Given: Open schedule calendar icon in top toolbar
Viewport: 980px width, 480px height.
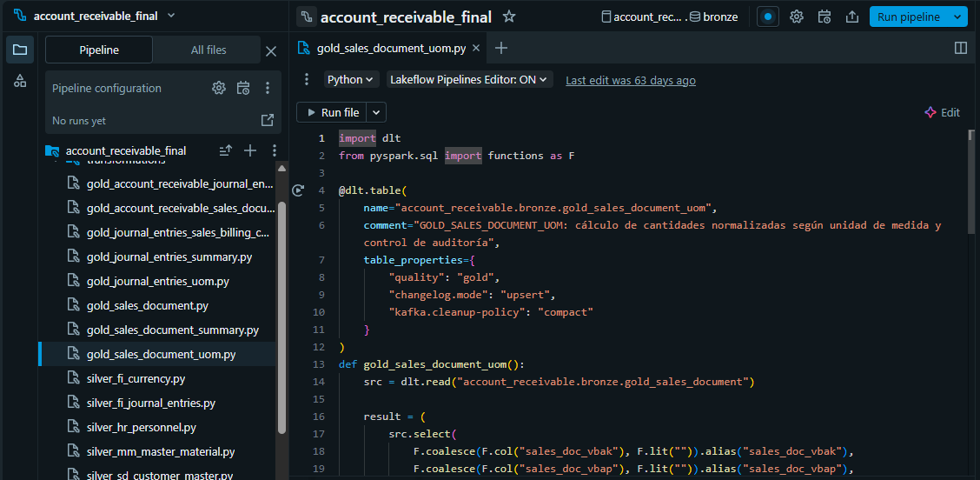Looking at the screenshot, I should pyautogui.click(x=824, y=17).
